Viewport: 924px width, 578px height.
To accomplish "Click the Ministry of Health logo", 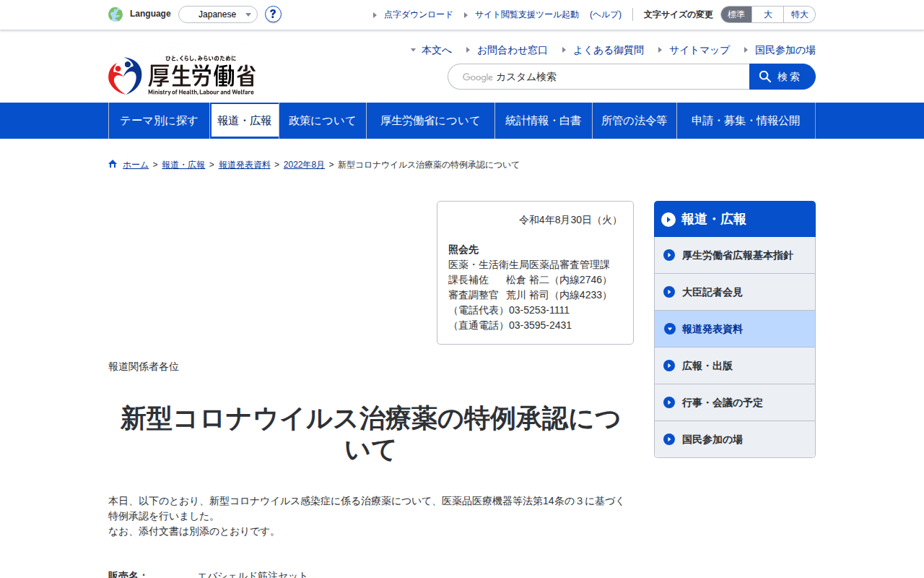I will point(182,76).
